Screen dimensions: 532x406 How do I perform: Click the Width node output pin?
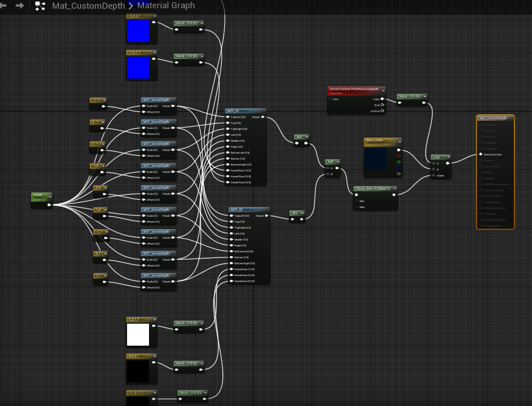pyautogui.click(x=49, y=205)
